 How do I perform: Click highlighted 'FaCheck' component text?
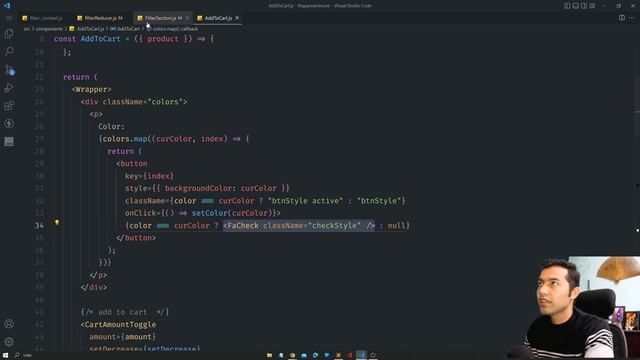pos(243,225)
